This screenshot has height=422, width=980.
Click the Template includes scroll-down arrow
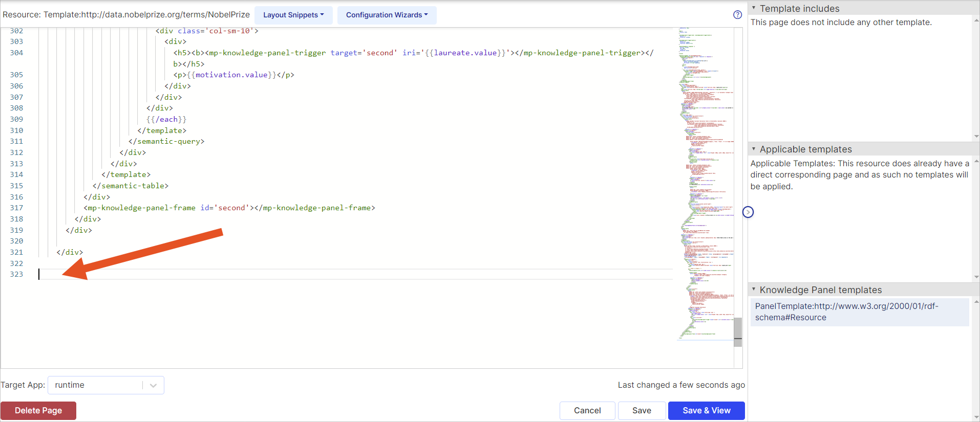click(976, 137)
